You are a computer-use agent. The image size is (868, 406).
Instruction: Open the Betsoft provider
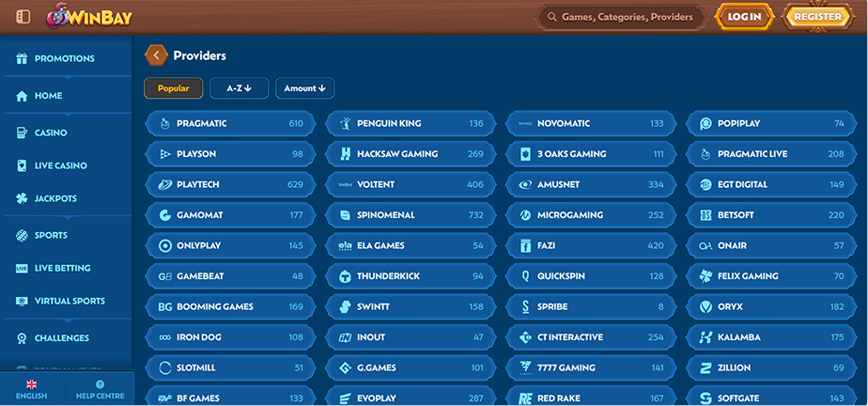click(771, 215)
